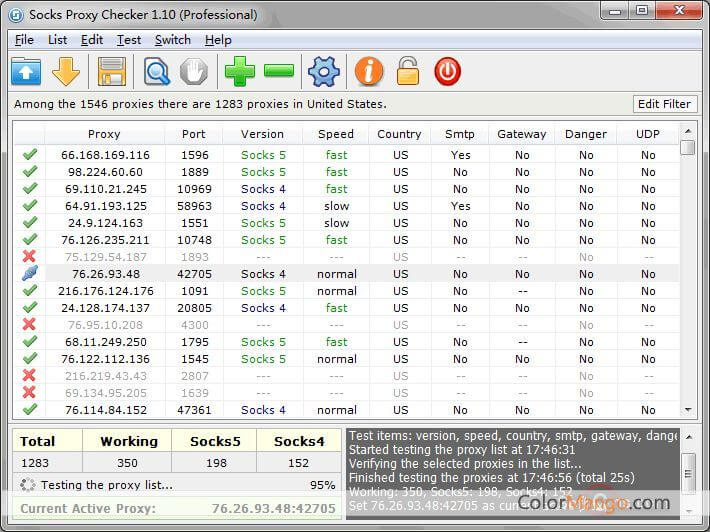This screenshot has height=532, width=710.
Task: Click the red power button icon
Action: pyautogui.click(x=447, y=71)
